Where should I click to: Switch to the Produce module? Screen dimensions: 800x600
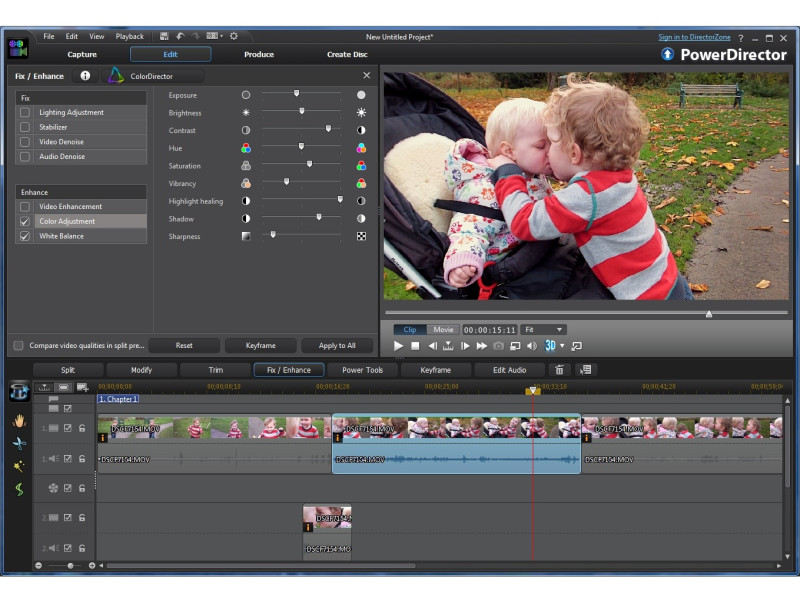(x=259, y=54)
